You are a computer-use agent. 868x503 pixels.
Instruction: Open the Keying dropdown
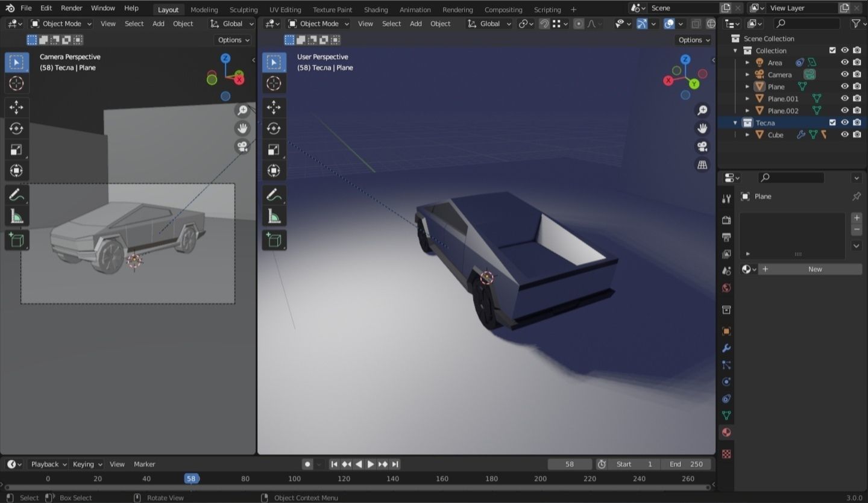pos(87,464)
